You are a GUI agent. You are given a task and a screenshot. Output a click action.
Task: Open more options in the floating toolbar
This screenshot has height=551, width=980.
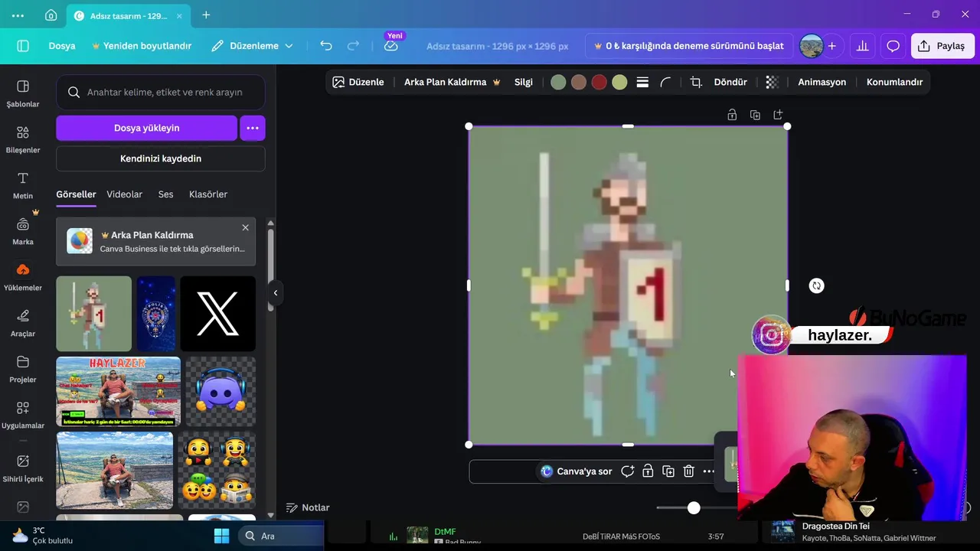pyautogui.click(x=709, y=471)
